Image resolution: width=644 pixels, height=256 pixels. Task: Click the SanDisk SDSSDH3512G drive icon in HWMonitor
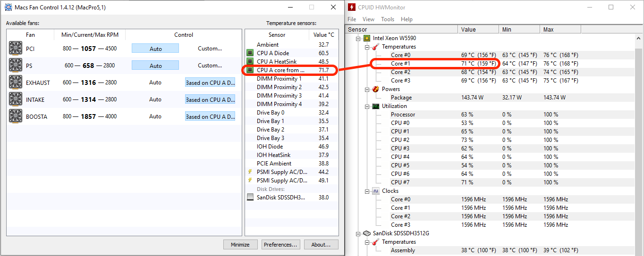(x=367, y=233)
